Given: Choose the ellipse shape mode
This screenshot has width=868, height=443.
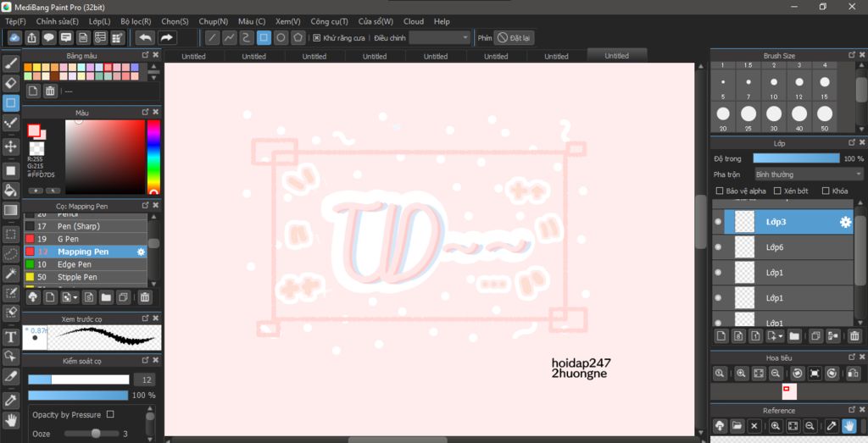Looking at the screenshot, I should (281, 37).
